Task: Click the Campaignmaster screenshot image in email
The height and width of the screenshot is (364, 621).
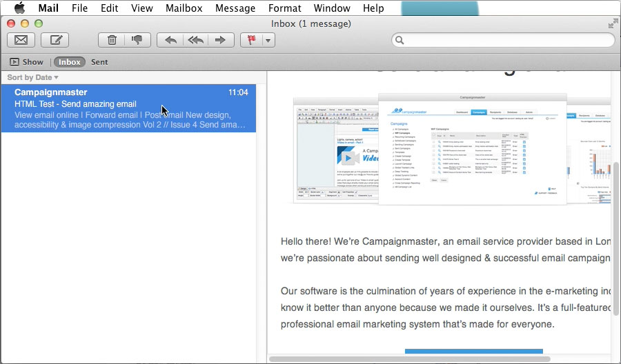Action: [x=451, y=150]
